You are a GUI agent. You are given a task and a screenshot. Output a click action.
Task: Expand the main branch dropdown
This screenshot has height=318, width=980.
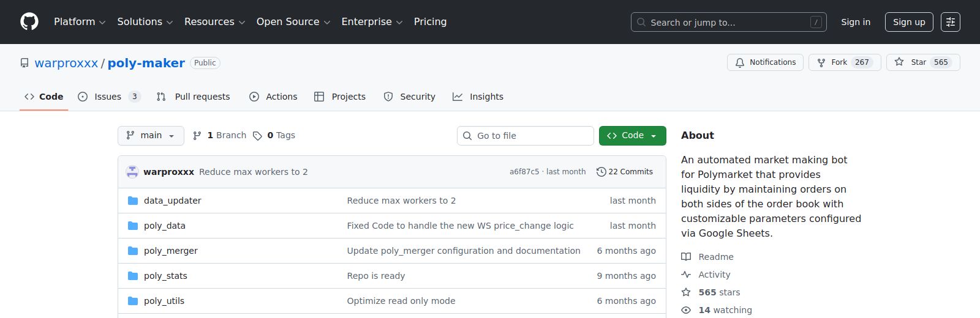[151, 136]
